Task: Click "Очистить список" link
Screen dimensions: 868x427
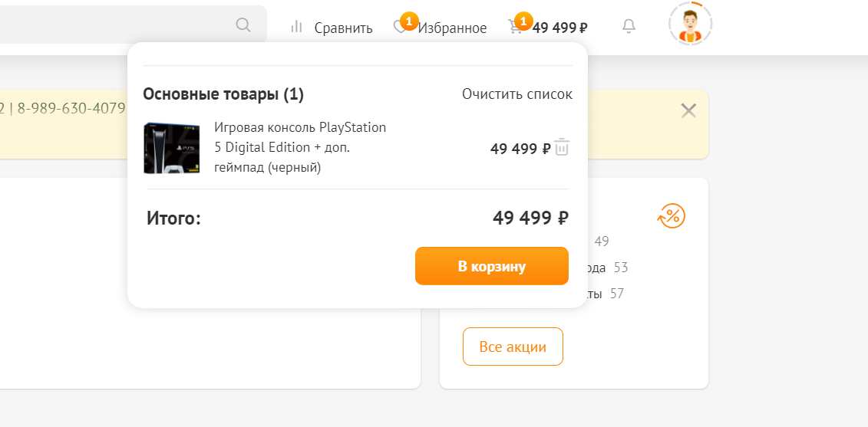Action: tap(517, 94)
